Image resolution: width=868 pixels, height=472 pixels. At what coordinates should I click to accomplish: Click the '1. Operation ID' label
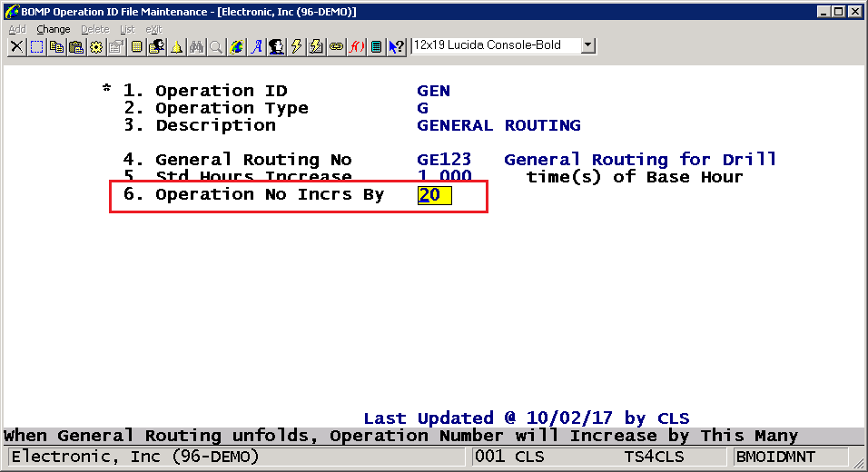click(x=205, y=91)
